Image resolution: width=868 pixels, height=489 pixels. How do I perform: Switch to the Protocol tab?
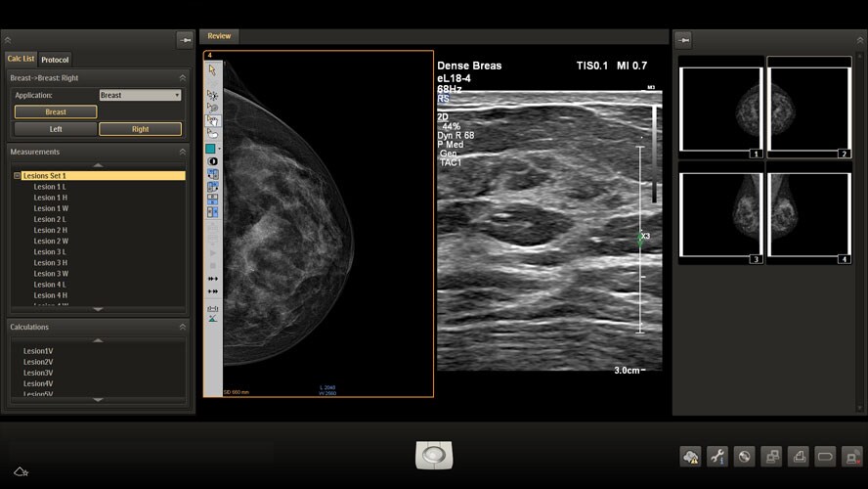coord(55,60)
